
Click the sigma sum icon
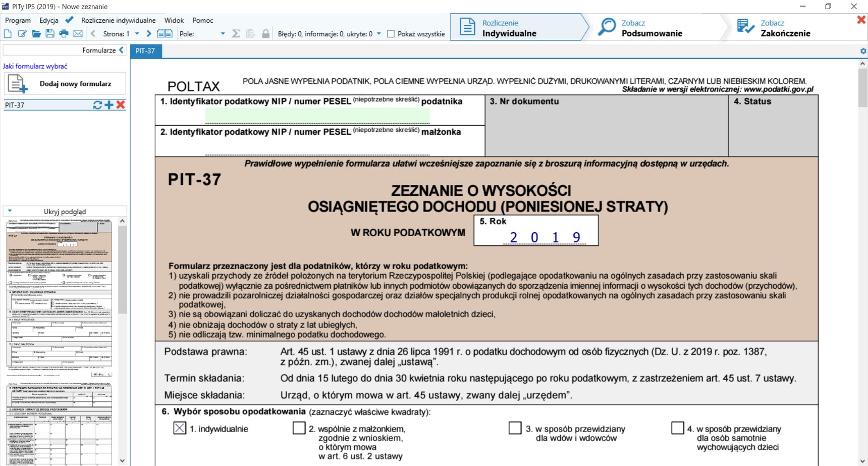coord(236,34)
